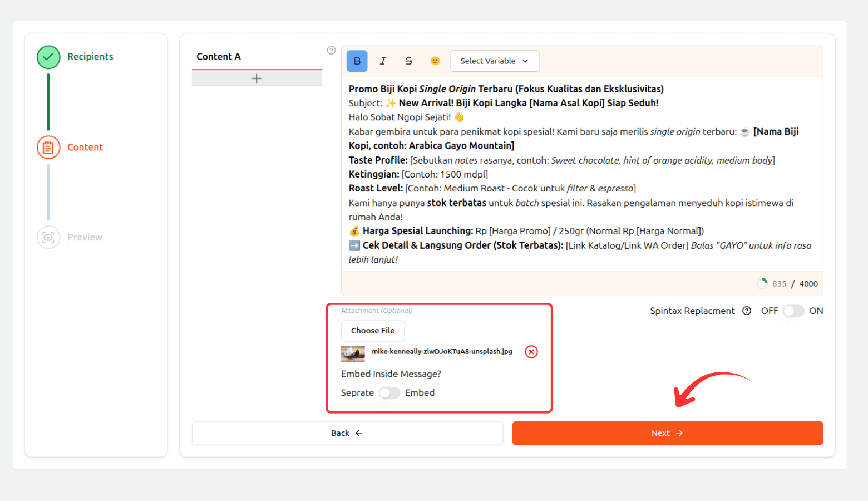Go back using the Back button
The width and height of the screenshot is (868, 501).
click(x=347, y=433)
